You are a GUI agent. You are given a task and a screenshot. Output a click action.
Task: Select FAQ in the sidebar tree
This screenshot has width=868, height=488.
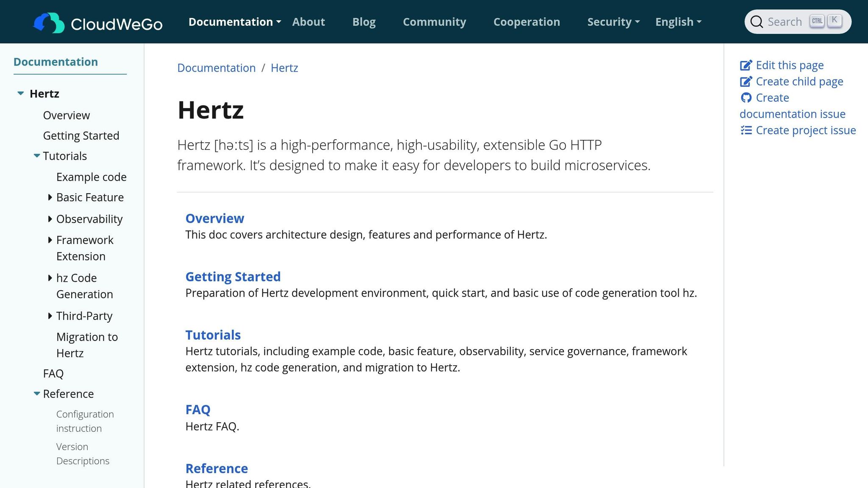click(x=53, y=374)
